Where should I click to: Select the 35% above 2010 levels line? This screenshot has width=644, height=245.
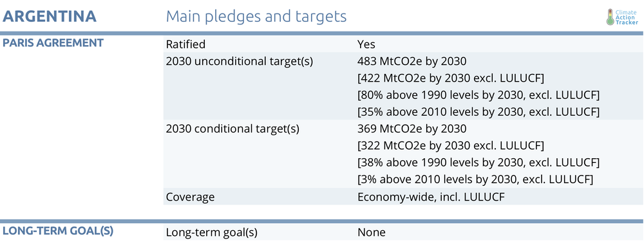(479, 112)
